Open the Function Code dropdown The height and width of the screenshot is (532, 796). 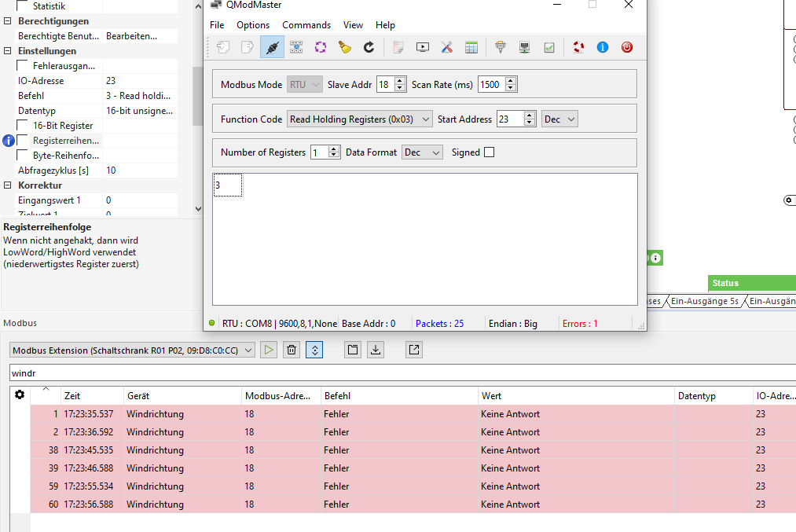[360, 119]
